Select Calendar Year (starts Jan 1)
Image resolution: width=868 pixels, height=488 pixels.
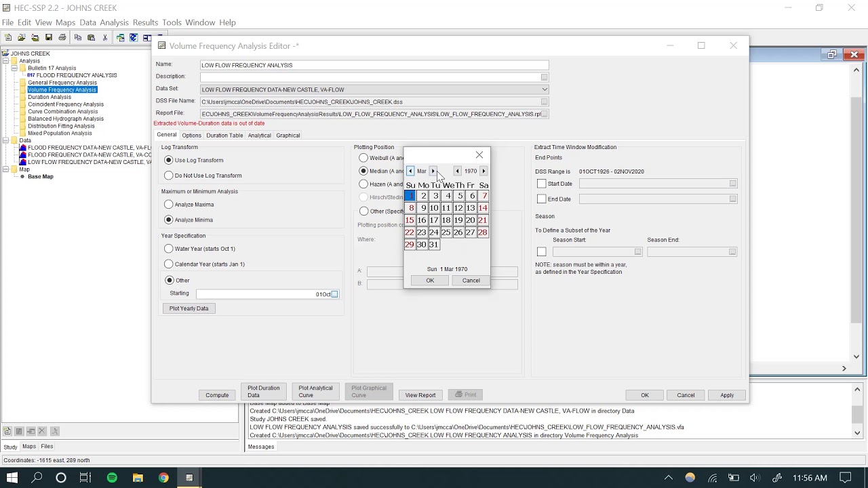[x=169, y=264]
